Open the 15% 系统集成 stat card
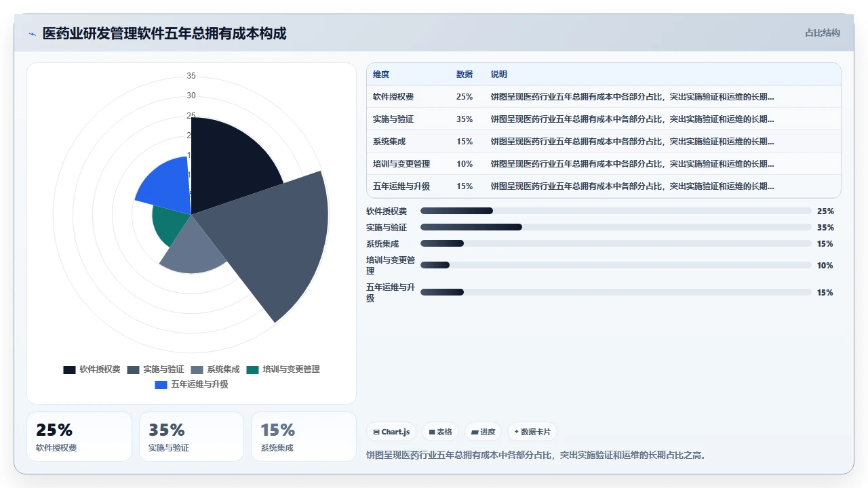 point(304,436)
